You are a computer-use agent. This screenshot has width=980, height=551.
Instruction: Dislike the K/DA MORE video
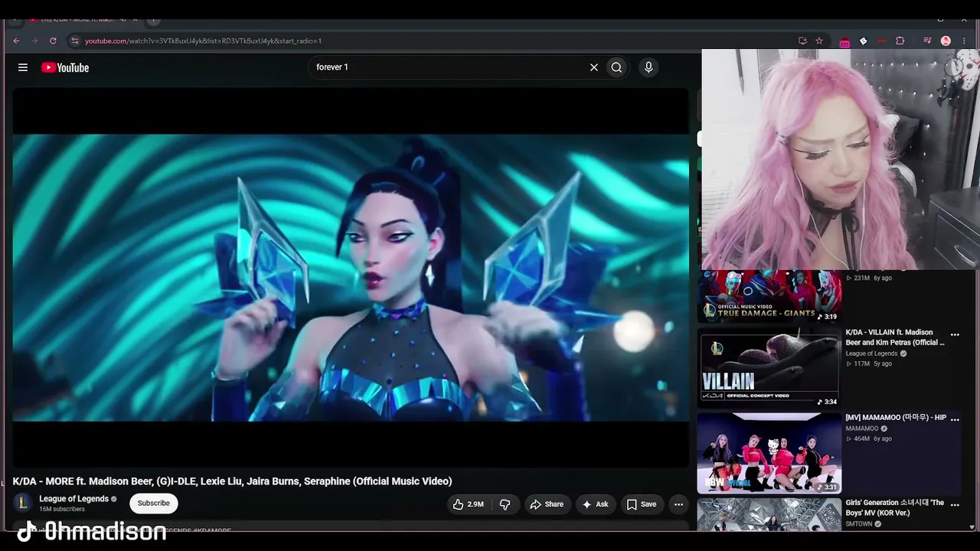(505, 504)
